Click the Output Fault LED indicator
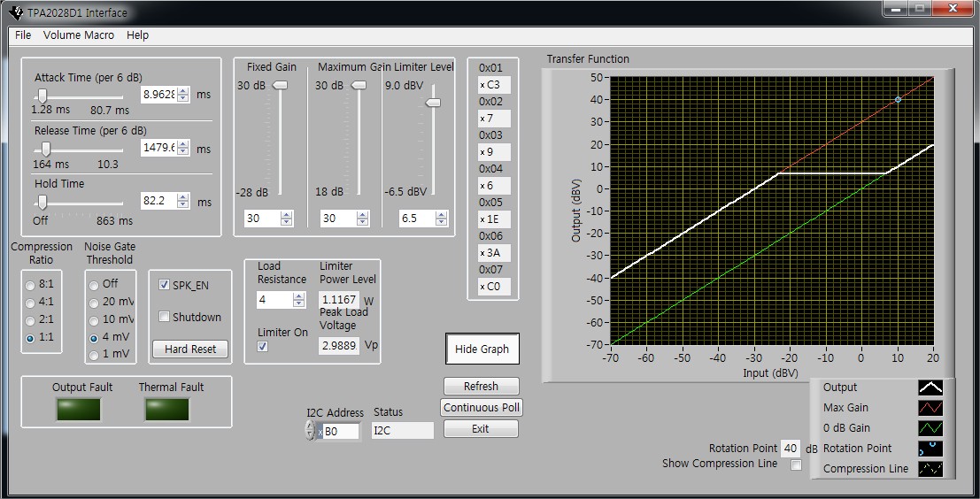The height and width of the screenshot is (499, 980). 78,410
